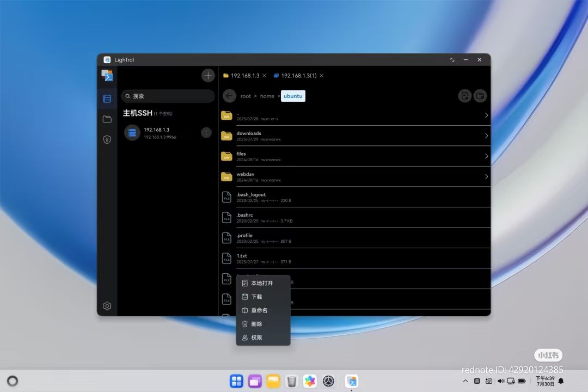588x392 pixels.
Task: Click the circular assistant button on taskbar
Action: coord(13,381)
